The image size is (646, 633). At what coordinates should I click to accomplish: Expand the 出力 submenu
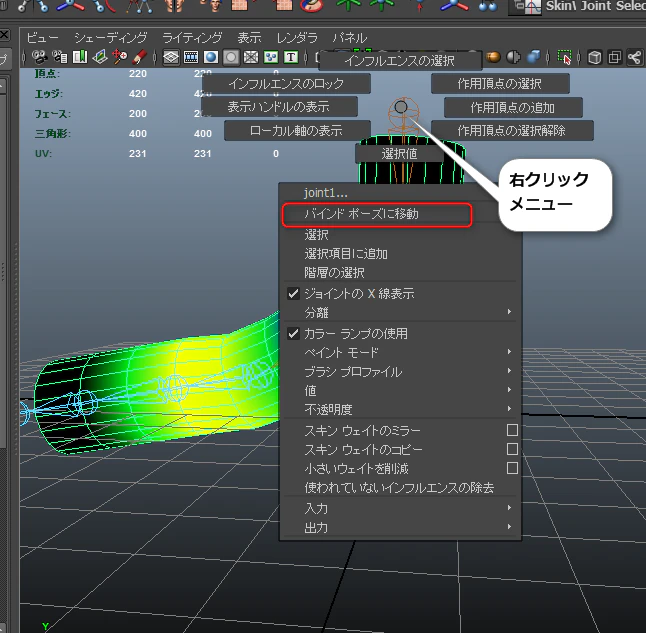coord(398,528)
